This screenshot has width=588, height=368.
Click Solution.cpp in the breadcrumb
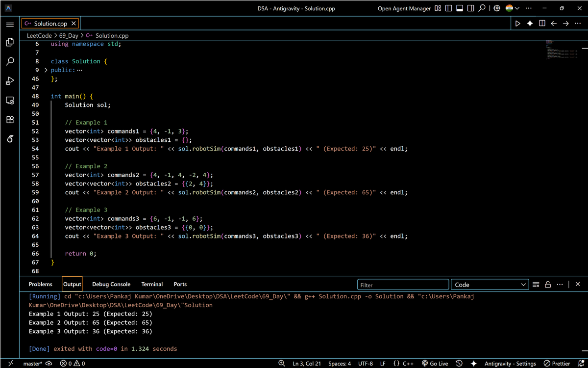pyautogui.click(x=112, y=35)
